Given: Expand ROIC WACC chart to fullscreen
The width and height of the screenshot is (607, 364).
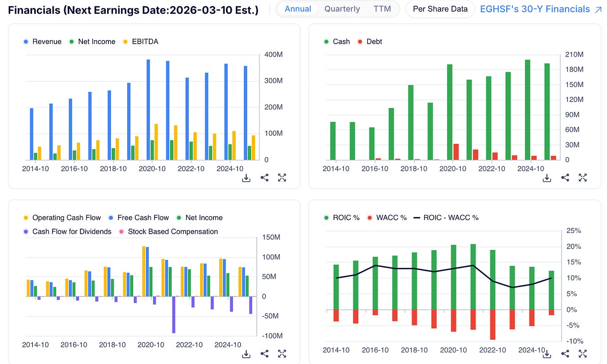Looking at the screenshot, I should point(583,354).
